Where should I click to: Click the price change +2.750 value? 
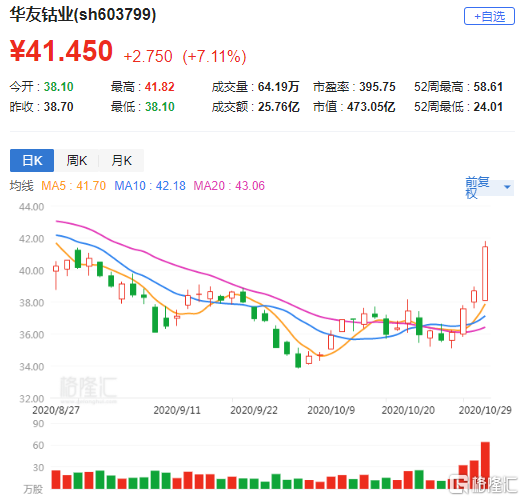[148, 56]
